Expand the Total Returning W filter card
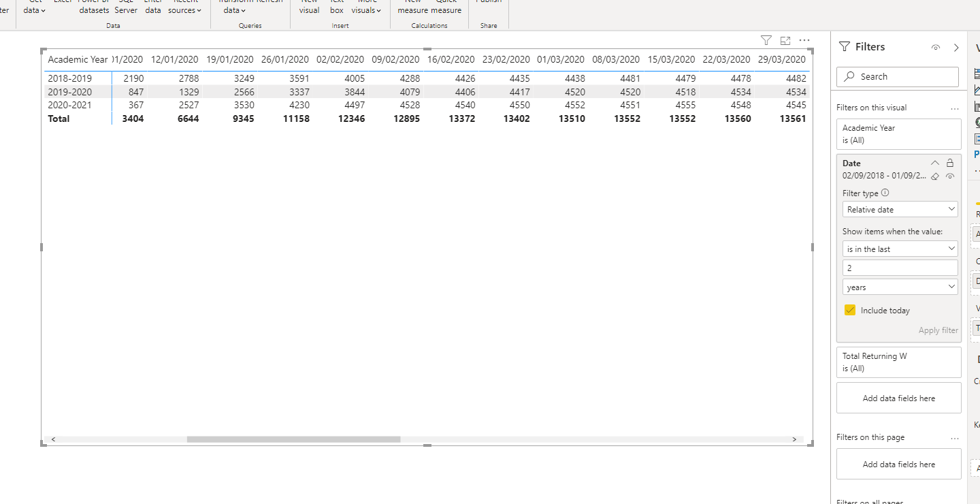Image resolution: width=980 pixels, height=504 pixels. 898,362
